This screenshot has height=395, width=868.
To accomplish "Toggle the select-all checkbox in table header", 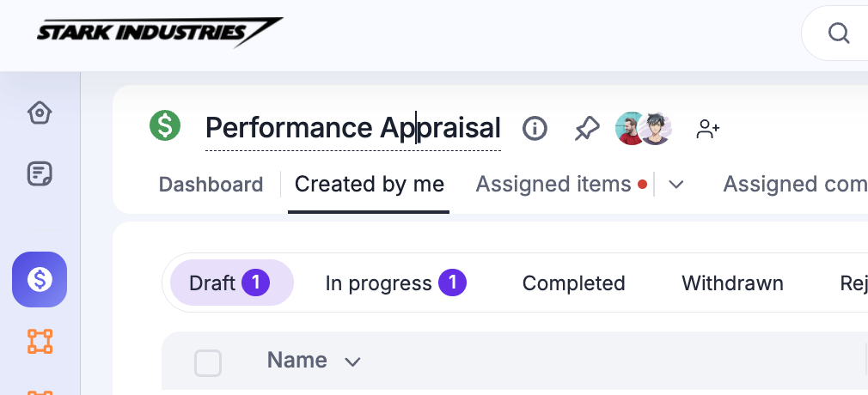I will coord(208,362).
